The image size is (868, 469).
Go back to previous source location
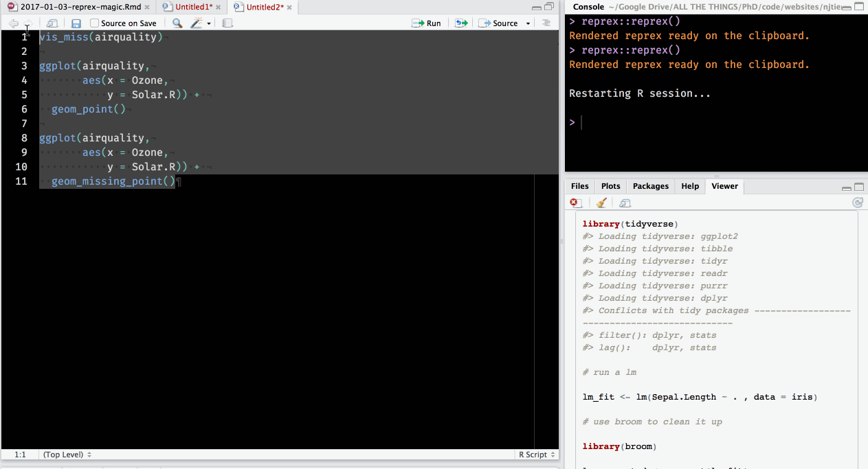pos(13,23)
